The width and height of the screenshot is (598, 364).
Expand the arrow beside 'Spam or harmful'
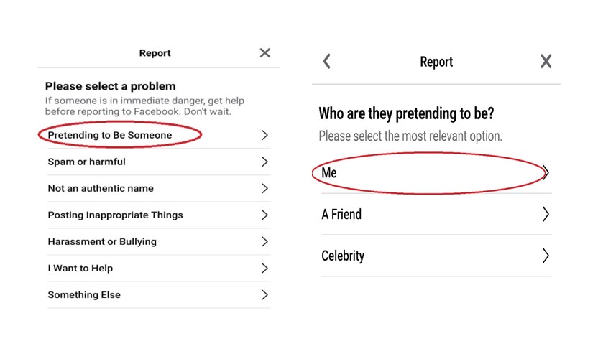[264, 162]
